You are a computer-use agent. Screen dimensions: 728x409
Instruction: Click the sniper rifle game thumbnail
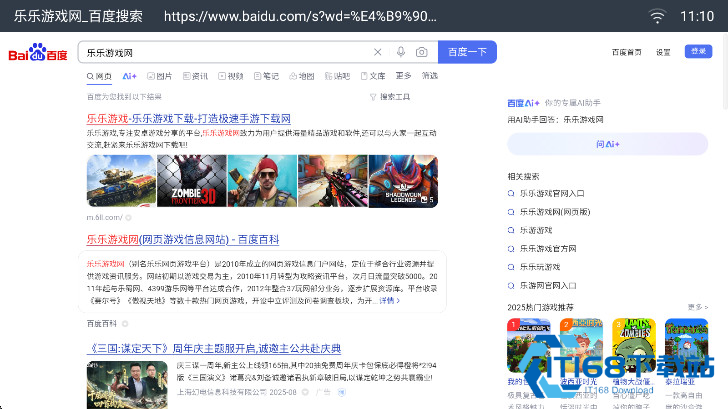(x=333, y=181)
